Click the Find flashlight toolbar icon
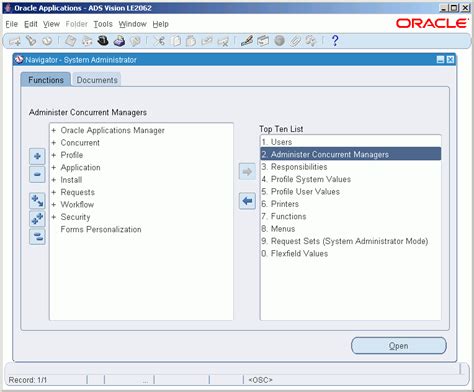Screen dimensions: 474x392 pos(31,41)
